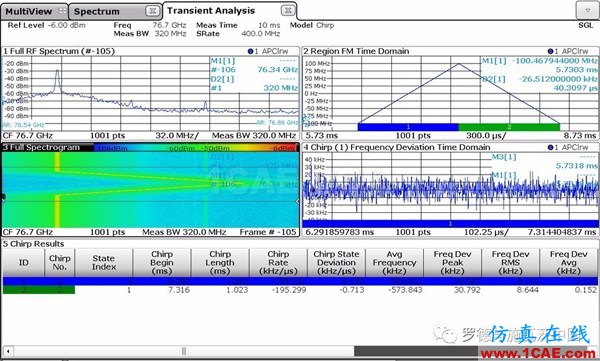Select green chirp region bar 2 in FM Time Domain
The height and width of the screenshot is (361, 600).
pos(509,127)
